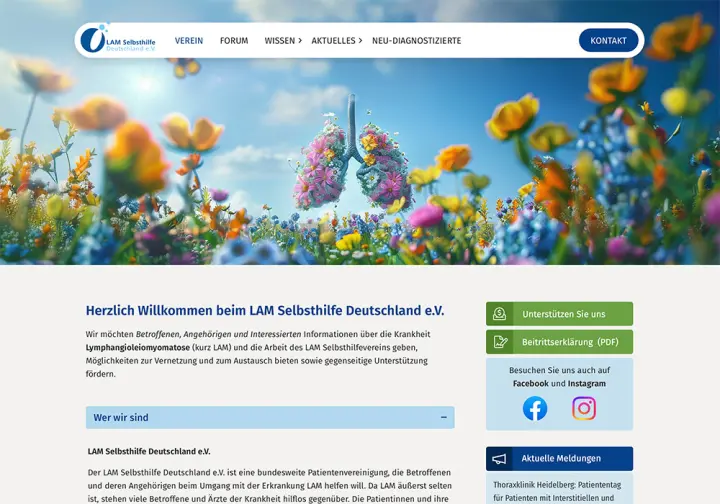Click the document icon beside Beitrittserklärung
This screenshot has height=504, width=720.
500,342
